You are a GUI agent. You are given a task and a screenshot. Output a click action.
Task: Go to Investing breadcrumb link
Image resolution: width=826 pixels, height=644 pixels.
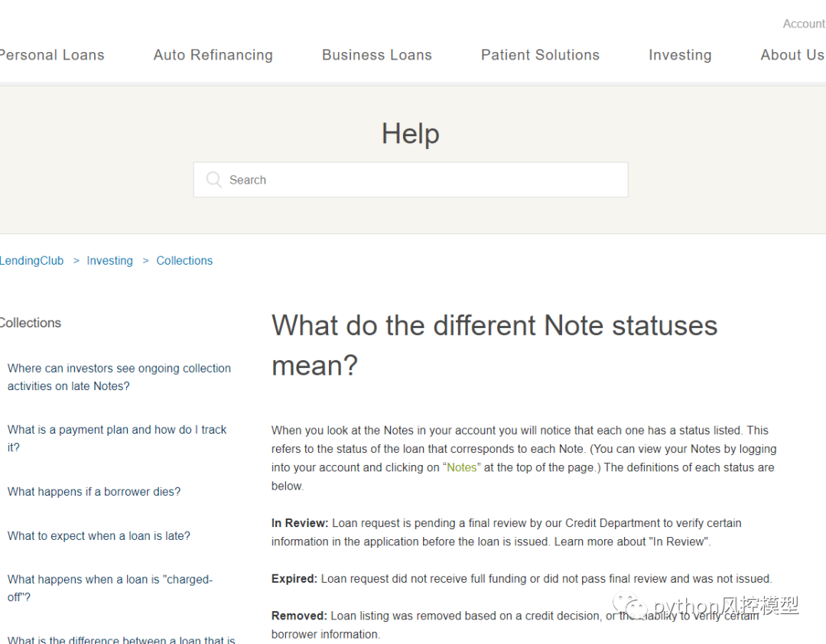click(x=109, y=260)
